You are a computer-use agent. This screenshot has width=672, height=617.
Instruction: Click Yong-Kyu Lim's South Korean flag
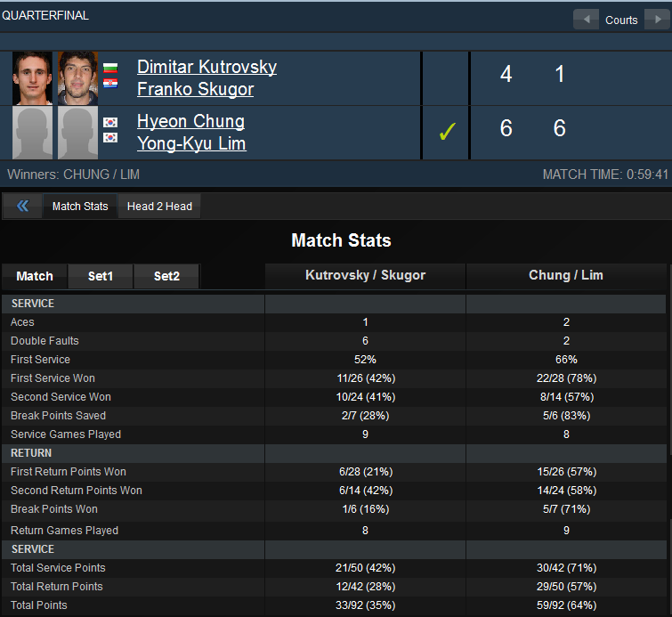[110, 138]
